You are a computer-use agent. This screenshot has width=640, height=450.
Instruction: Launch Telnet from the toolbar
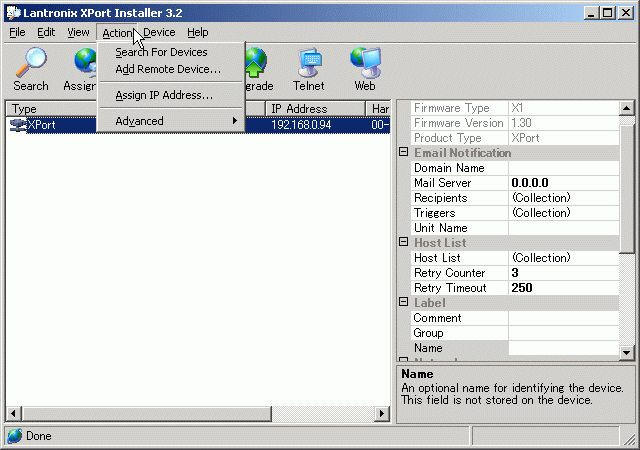coord(309,62)
